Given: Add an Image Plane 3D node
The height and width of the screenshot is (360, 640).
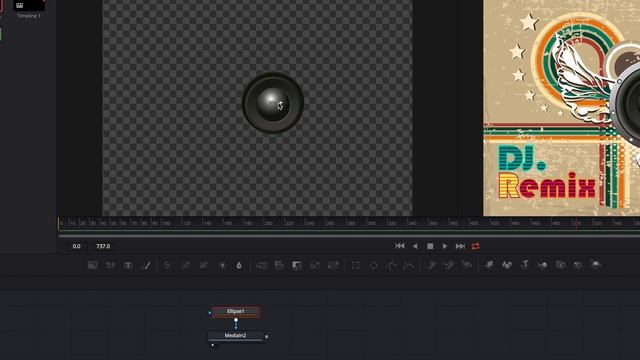Looking at the screenshot, I should coord(489,265).
